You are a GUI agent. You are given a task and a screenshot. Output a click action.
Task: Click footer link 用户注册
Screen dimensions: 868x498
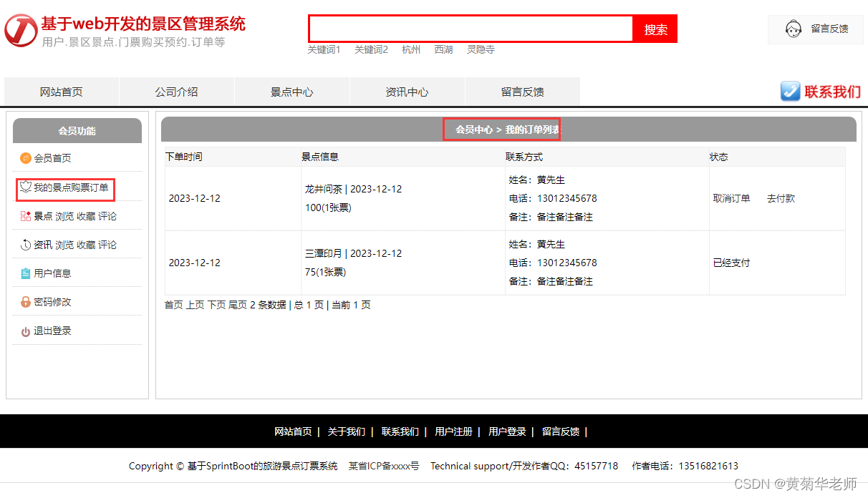453,431
